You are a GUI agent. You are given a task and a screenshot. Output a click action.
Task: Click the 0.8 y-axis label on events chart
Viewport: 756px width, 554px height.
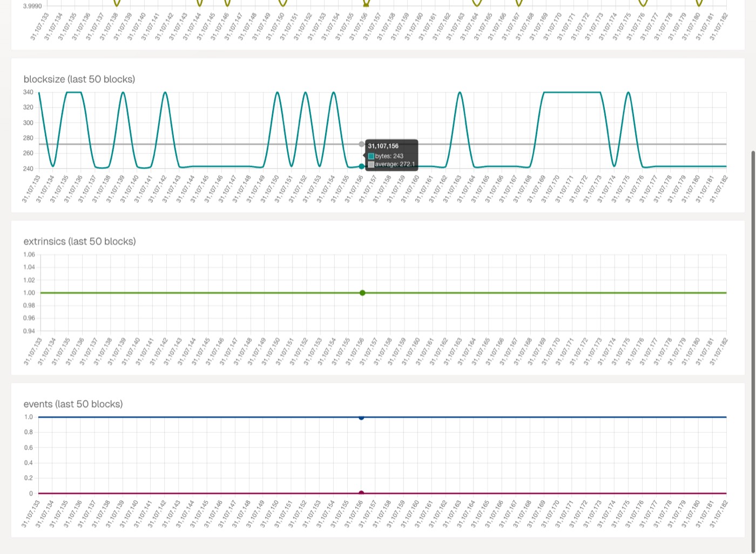(x=28, y=432)
